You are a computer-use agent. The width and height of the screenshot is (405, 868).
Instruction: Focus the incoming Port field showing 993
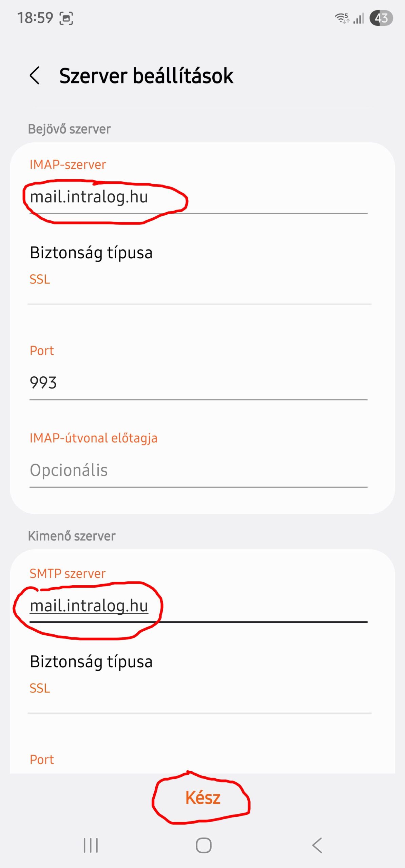click(x=198, y=383)
